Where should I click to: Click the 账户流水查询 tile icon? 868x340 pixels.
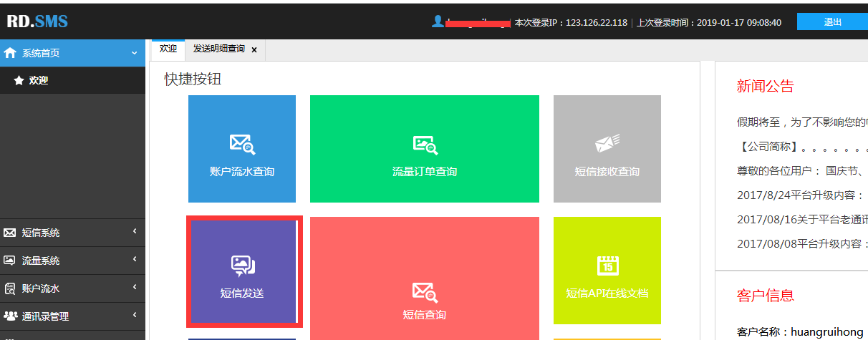(x=242, y=145)
